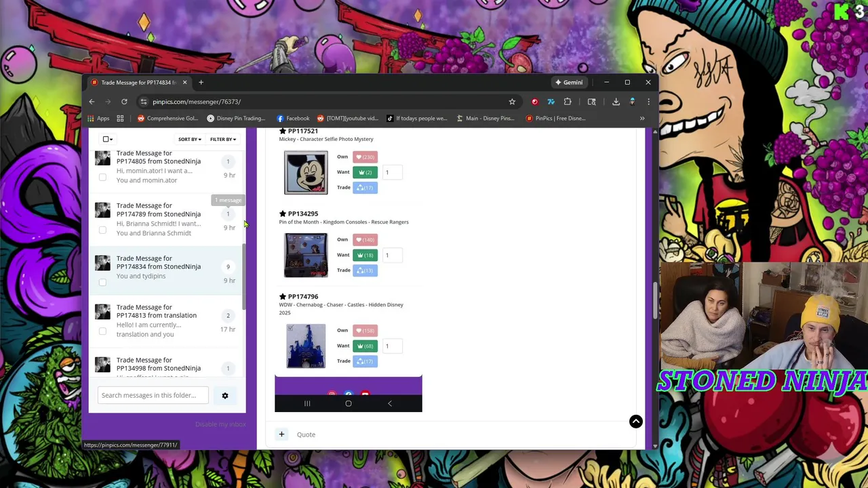
Task: Tick the checkbox for PP174813 message
Action: coord(102,331)
